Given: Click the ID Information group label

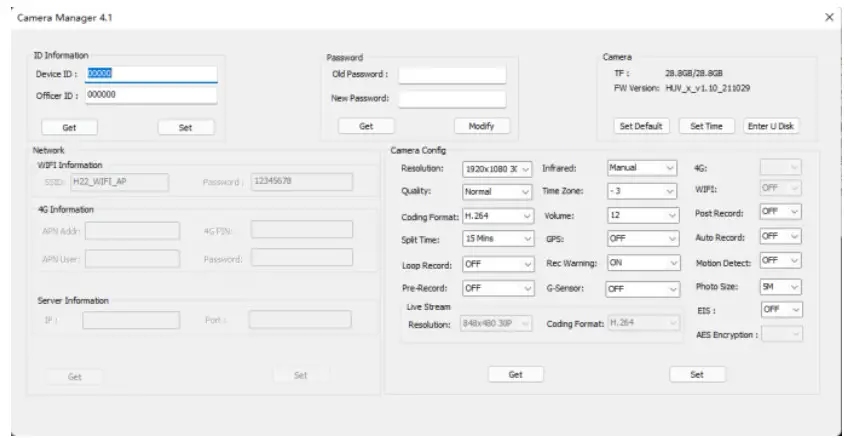Looking at the screenshot, I should click(61, 55).
